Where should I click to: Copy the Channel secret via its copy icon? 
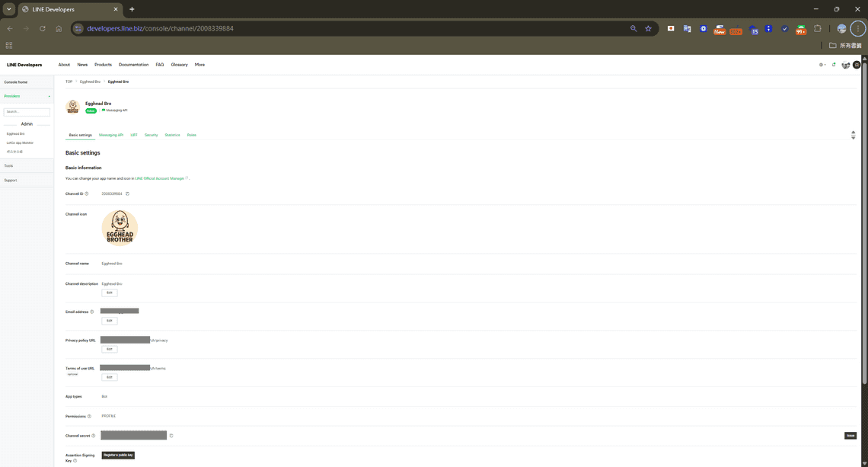tap(171, 435)
